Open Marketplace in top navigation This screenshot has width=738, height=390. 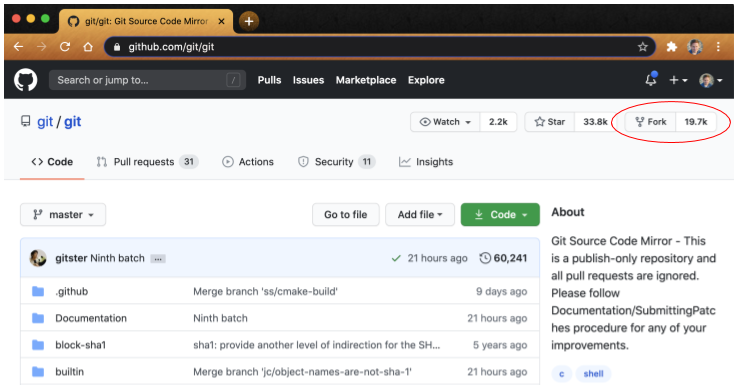(x=366, y=80)
